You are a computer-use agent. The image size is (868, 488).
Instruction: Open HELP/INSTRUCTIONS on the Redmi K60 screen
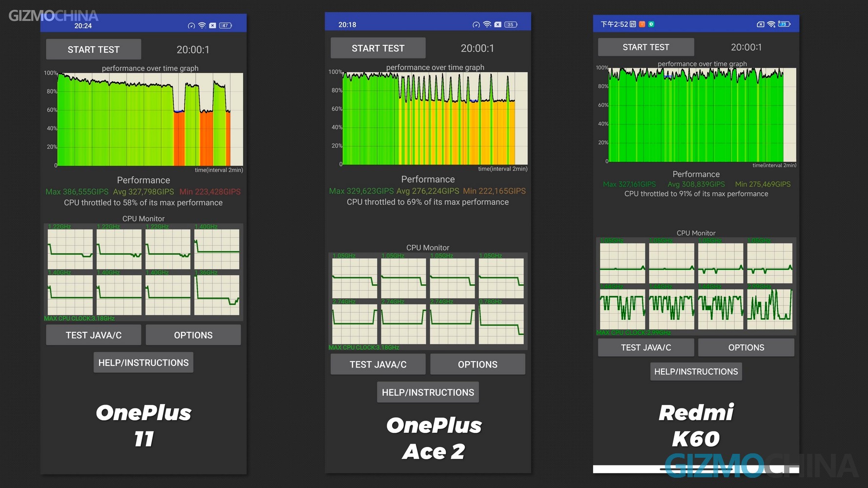(x=696, y=371)
